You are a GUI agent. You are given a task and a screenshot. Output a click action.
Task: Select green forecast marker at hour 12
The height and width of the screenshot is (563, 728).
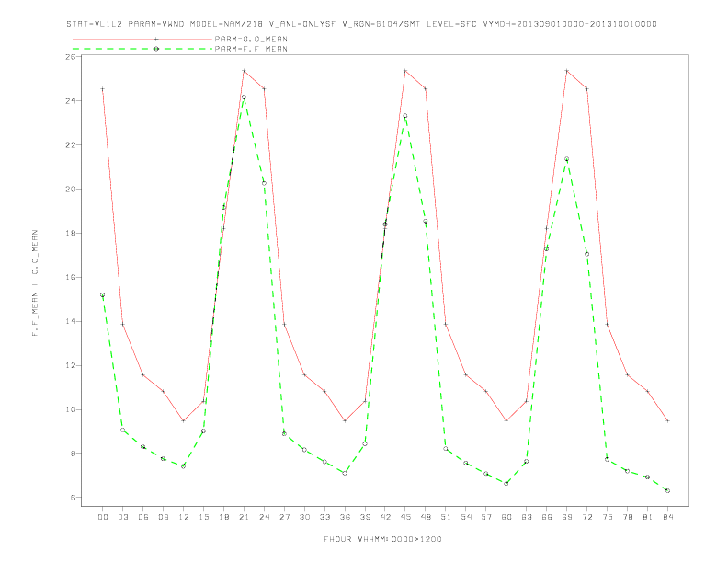[184, 465]
